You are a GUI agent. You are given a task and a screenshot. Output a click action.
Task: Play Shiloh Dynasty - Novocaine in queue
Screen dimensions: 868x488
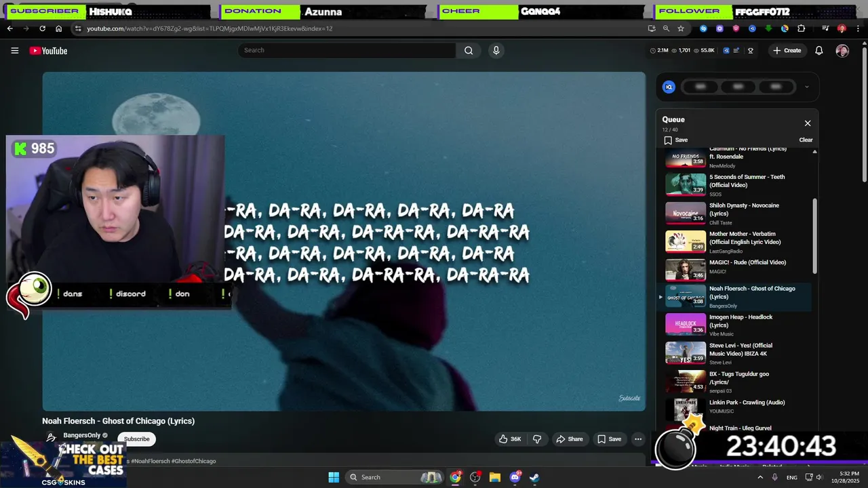[738, 213]
